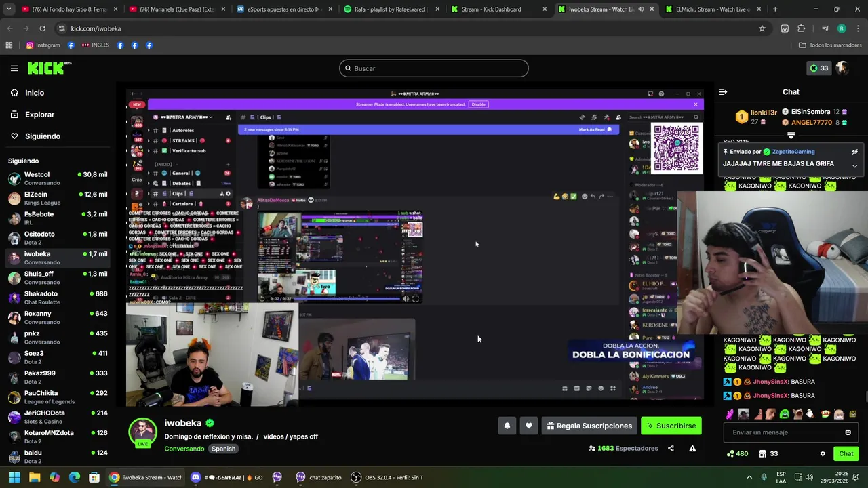Image resolution: width=868 pixels, height=488 pixels.
Task: Insert the purple hand emote
Action: coord(730,414)
